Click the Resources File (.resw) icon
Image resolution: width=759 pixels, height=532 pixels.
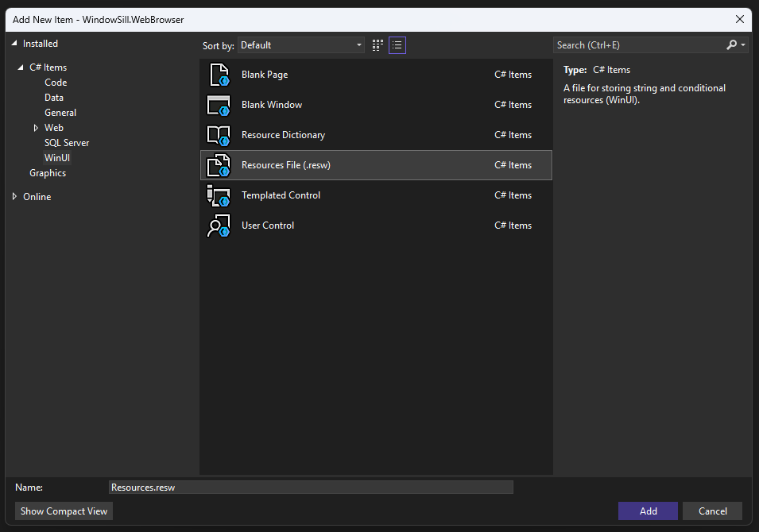pos(219,165)
